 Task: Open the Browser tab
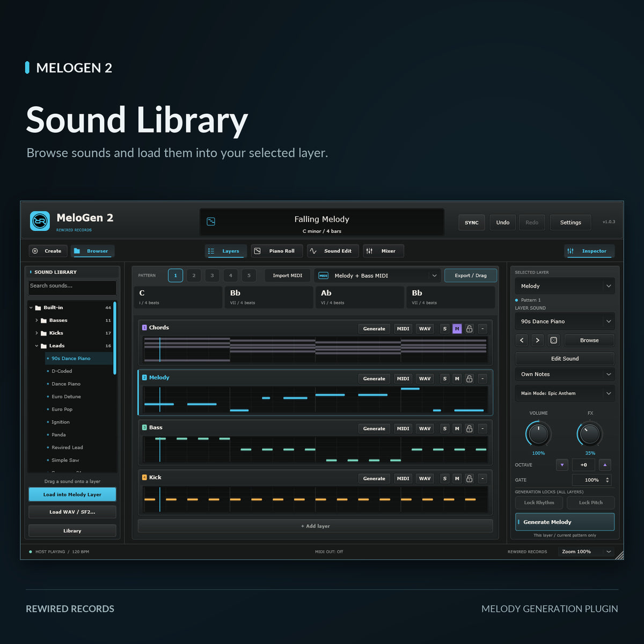coord(92,251)
